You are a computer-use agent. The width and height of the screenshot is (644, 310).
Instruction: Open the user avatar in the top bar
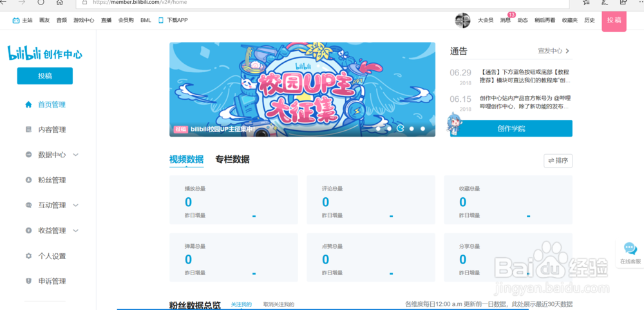462,20
